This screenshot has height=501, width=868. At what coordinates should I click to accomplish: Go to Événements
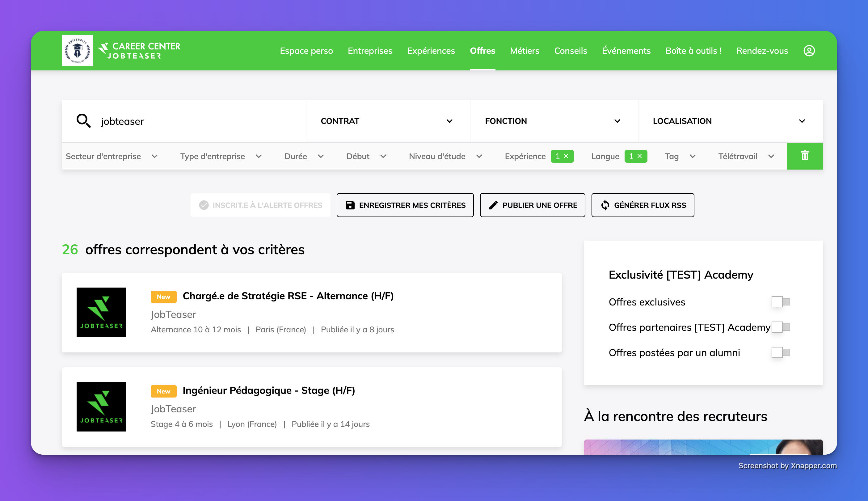tap(626, 51)
